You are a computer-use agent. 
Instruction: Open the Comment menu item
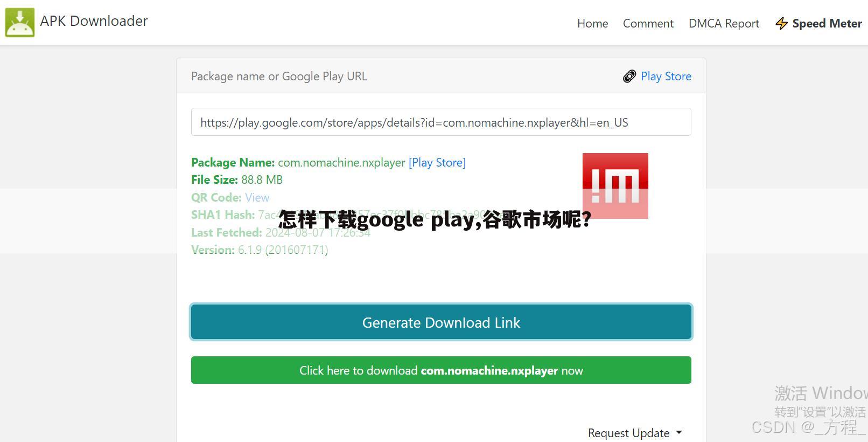point(648,24)
